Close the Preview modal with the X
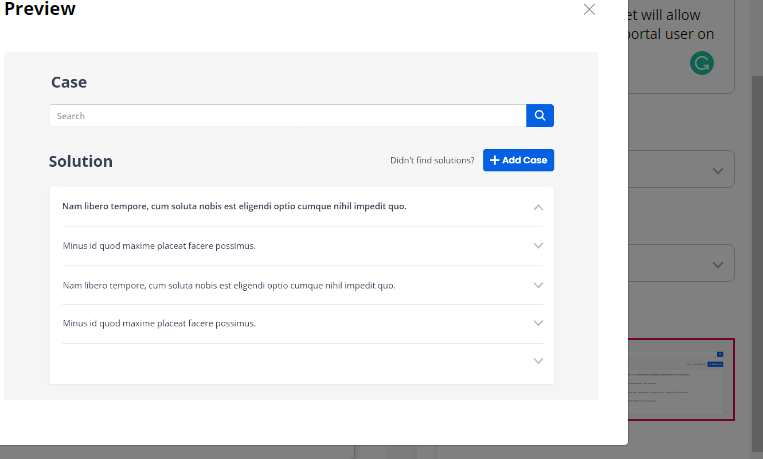 coord(589,10)
